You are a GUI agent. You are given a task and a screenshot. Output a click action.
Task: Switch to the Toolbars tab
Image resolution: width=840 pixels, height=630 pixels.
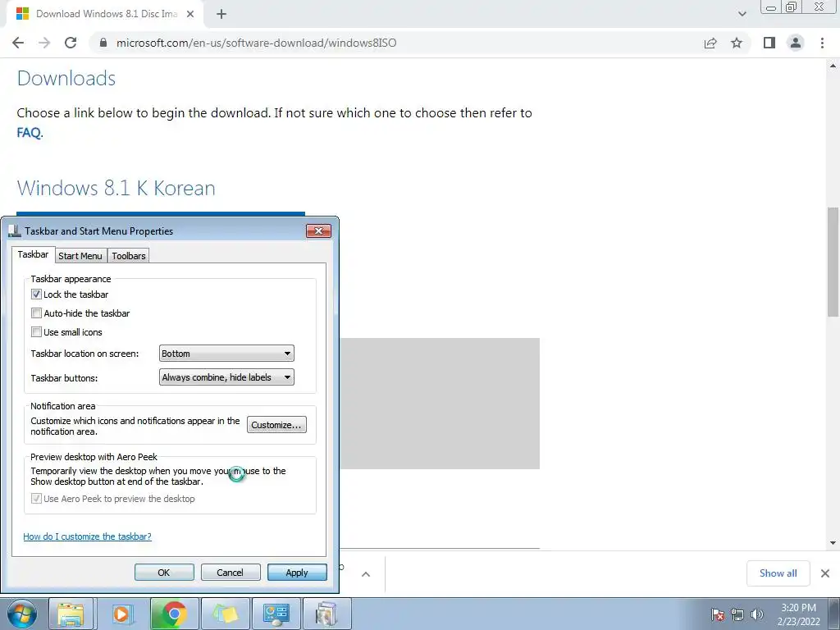coord(129,256)
